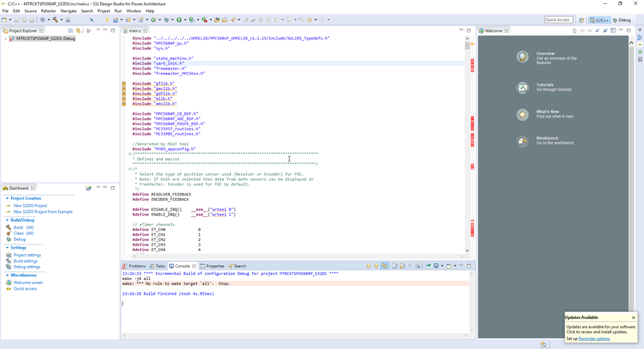644x349 pixels.
Task: Close the Updates Available notification
Action: [x=633, y=317]
